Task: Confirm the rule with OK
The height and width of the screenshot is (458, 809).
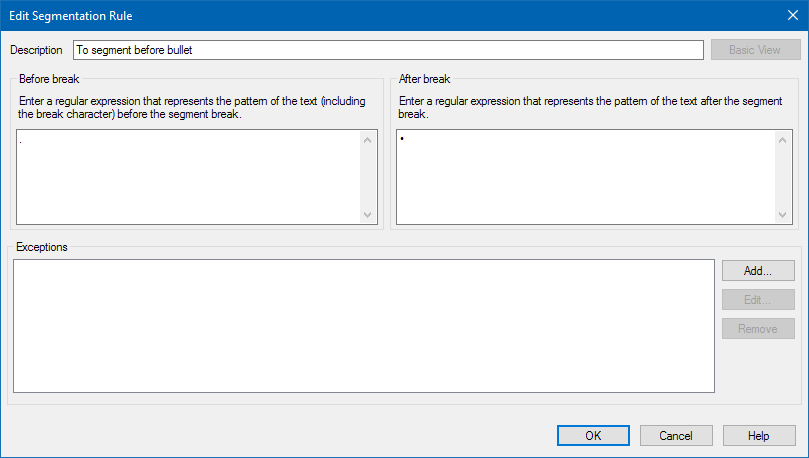Action: [593, 436]
